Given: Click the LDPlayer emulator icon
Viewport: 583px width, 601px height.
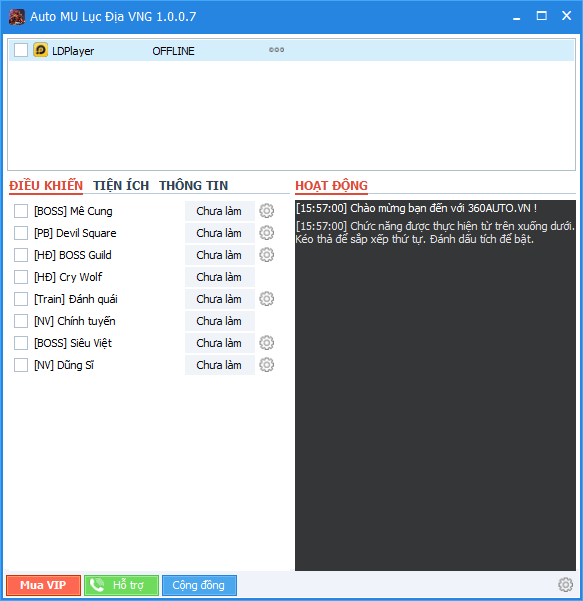Looking at the screenshot, I should tap(40, 50).
